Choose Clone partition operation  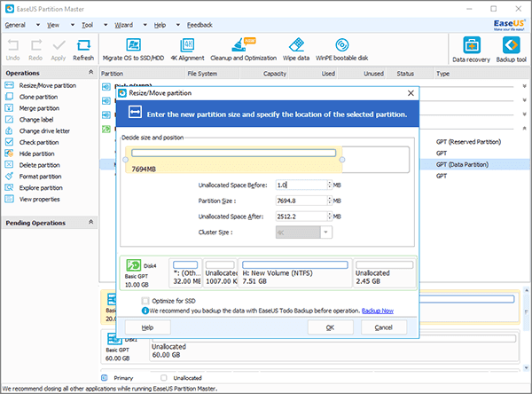[31, 97]
